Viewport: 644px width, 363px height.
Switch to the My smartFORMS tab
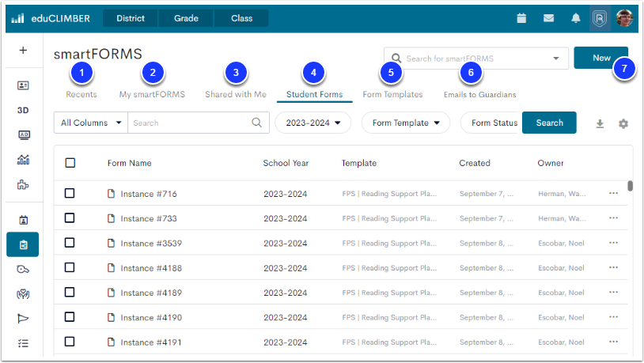pos(152,94)
